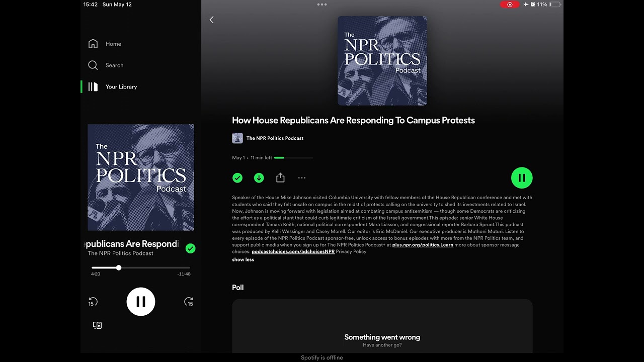Viewport: 644px width, 362px height.
Task: Toggle the green download arrow icon
Action: (x=259, y=178)
